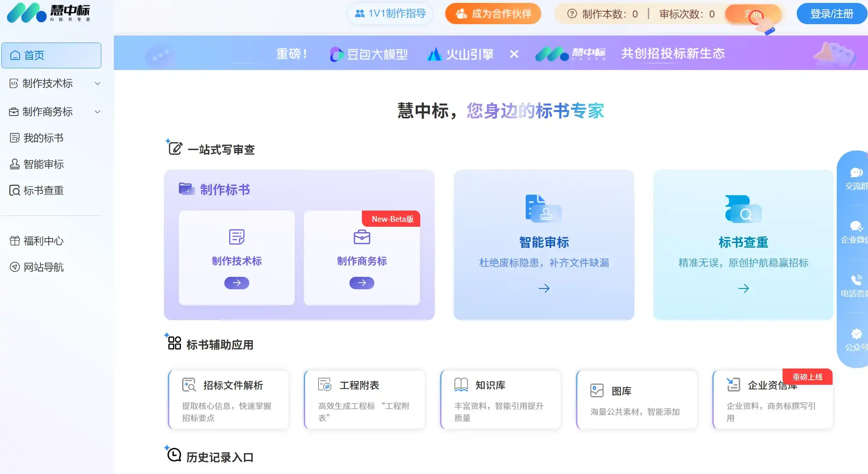
Task: Open the 企业微信 icon in the floating sidebar
Action: (x=856, y=226)
